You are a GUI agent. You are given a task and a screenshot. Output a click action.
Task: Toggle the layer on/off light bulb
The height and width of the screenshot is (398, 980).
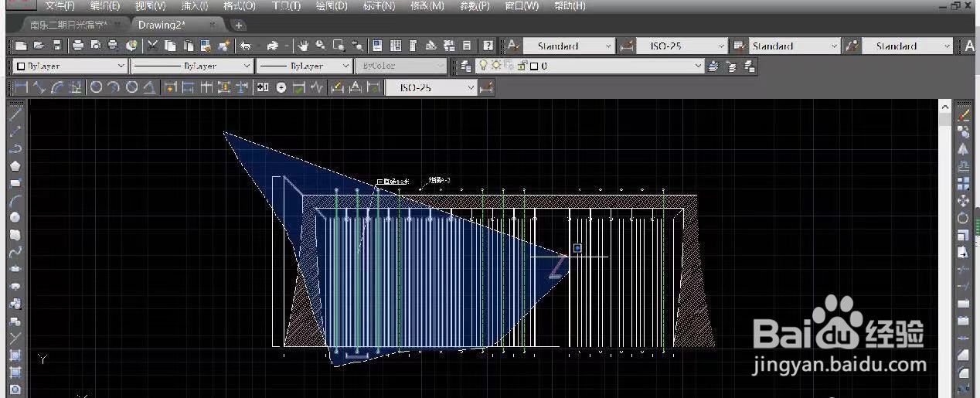[x=485, y=66]
